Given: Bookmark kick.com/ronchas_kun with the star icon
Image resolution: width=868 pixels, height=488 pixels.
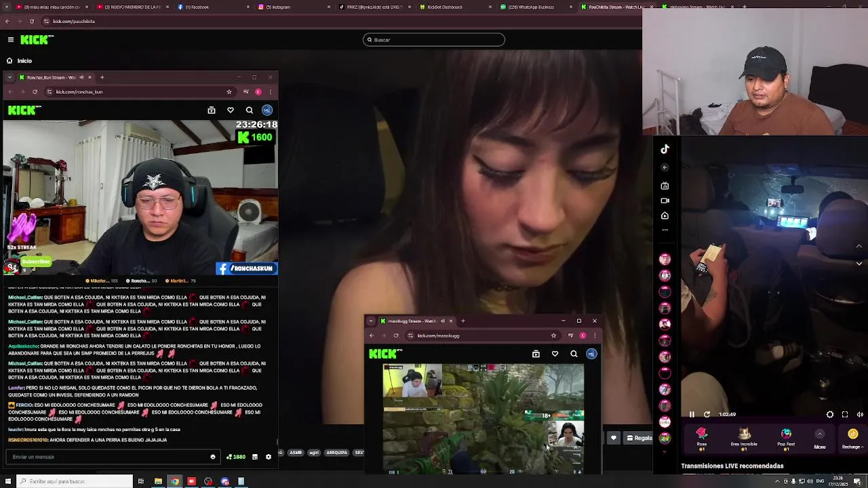Looking at the screenshot, I should click(x=229, y=91).
